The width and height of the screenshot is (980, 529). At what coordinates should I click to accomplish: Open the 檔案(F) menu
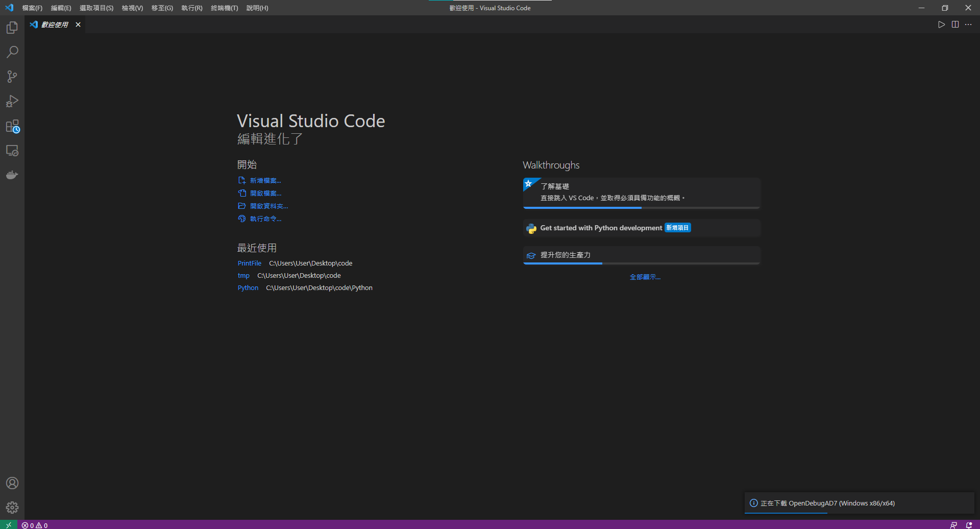point(32,8)
